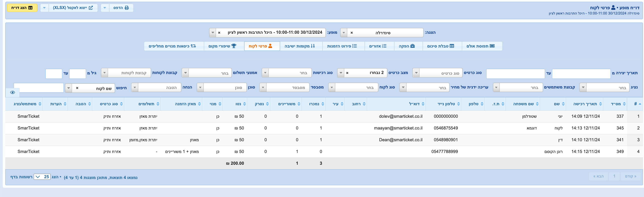The height and width of the screenshot is (197, 644).
Task: Sort by דוא"ל column header
Action: click(x=396, y=104)
